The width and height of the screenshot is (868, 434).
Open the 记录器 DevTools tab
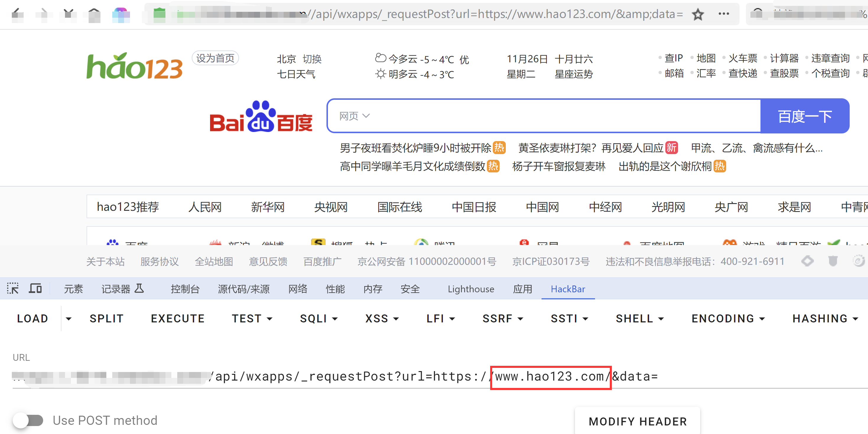(116, 289)
